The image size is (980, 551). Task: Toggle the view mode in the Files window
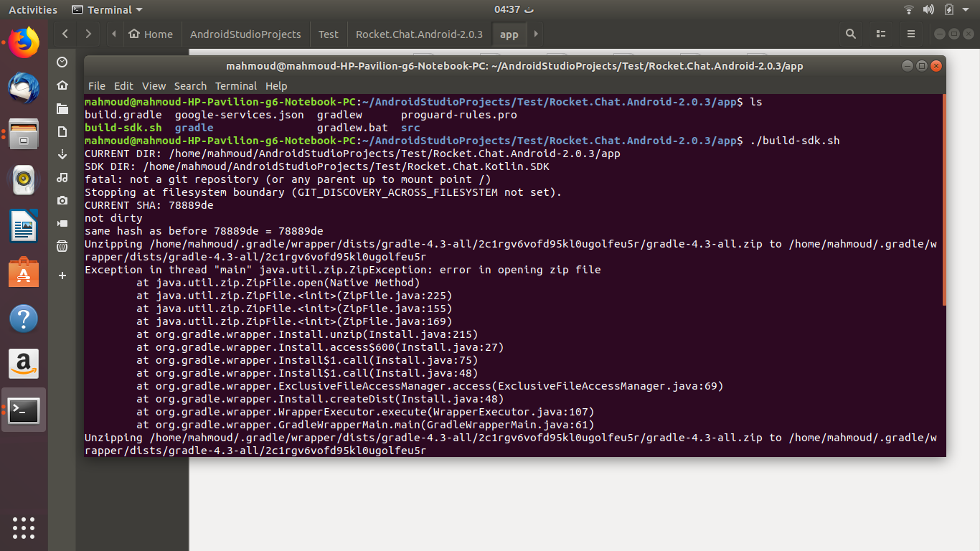[x=881, y=34]
